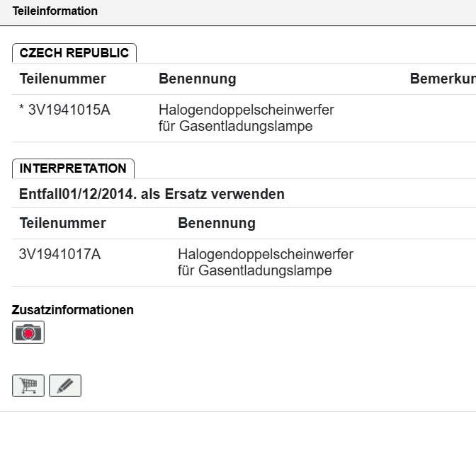Screen dimensions: 476x465
Task: Click Teilenummer header under Interpretation
Action: point(62,223)
